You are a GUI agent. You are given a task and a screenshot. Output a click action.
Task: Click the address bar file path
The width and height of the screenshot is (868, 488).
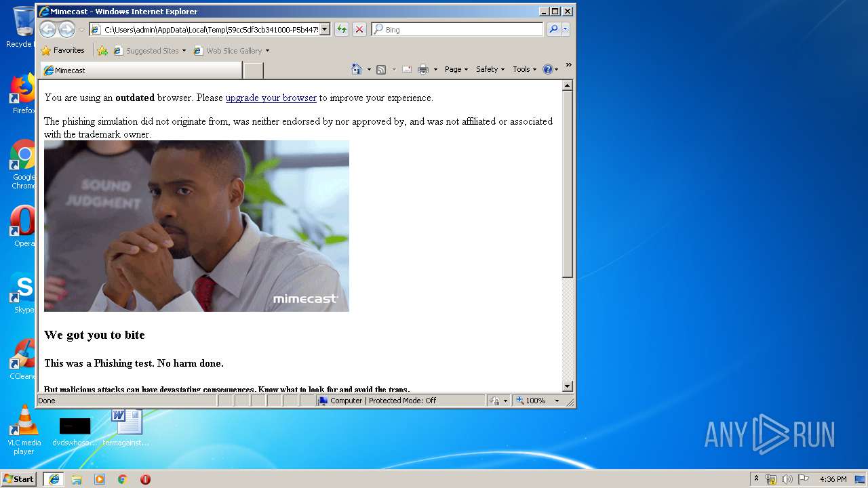pos(210,29)
